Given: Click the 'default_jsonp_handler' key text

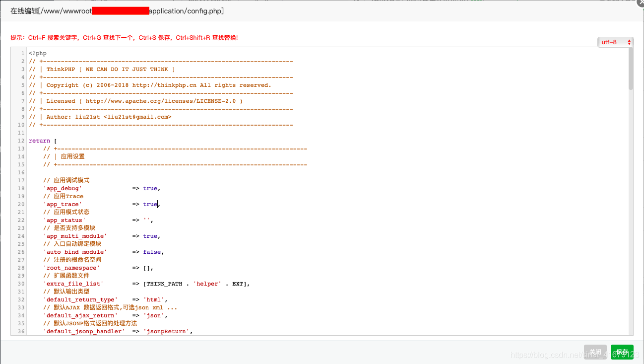Looking at the screenshot, I should pyautogui.click(x=84, y=331).
